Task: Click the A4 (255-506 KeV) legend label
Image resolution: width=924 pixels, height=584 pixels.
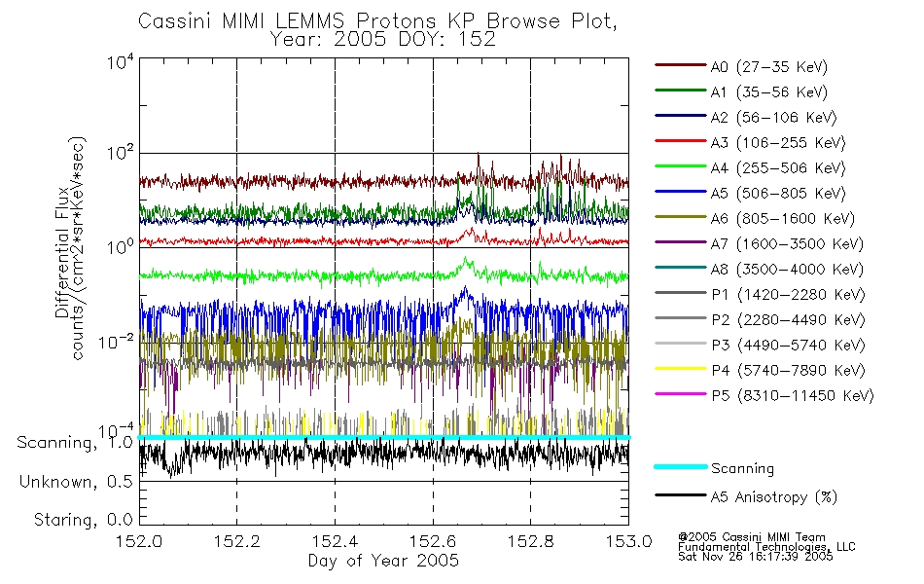Action: coord(778,168)
